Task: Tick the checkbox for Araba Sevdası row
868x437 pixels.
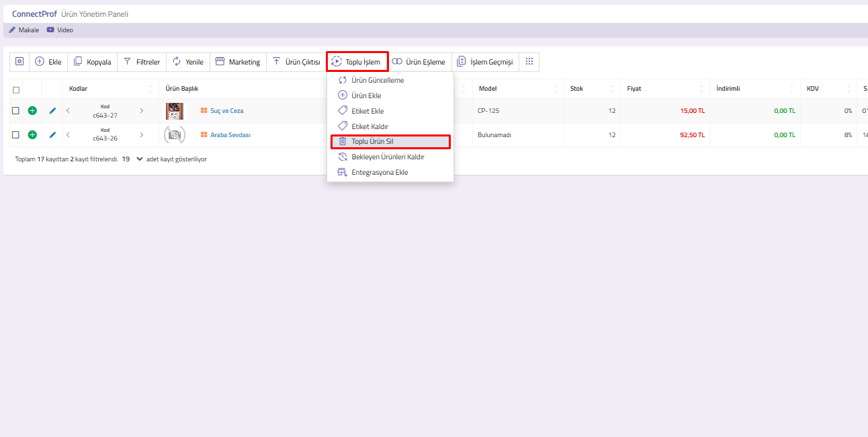Action: pos(16,135)
